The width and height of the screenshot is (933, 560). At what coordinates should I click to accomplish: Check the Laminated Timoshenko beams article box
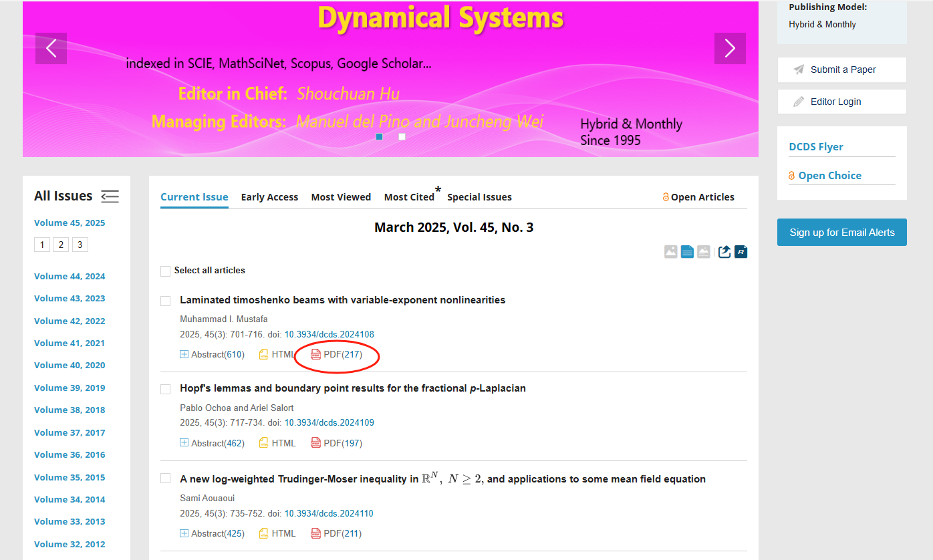tap(166, 301)
